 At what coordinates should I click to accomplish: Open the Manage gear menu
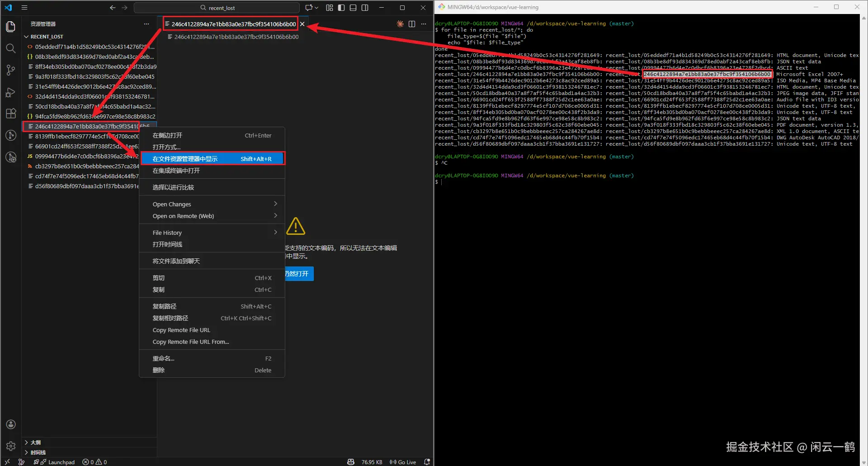(x=11, y=446)
